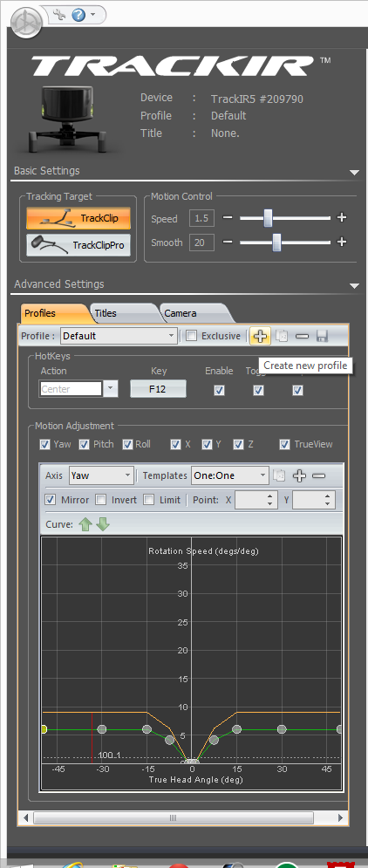Viewport: 368px width, 868px height.
Task: Open the blue help question mark icon
Action: pos(78,13)
